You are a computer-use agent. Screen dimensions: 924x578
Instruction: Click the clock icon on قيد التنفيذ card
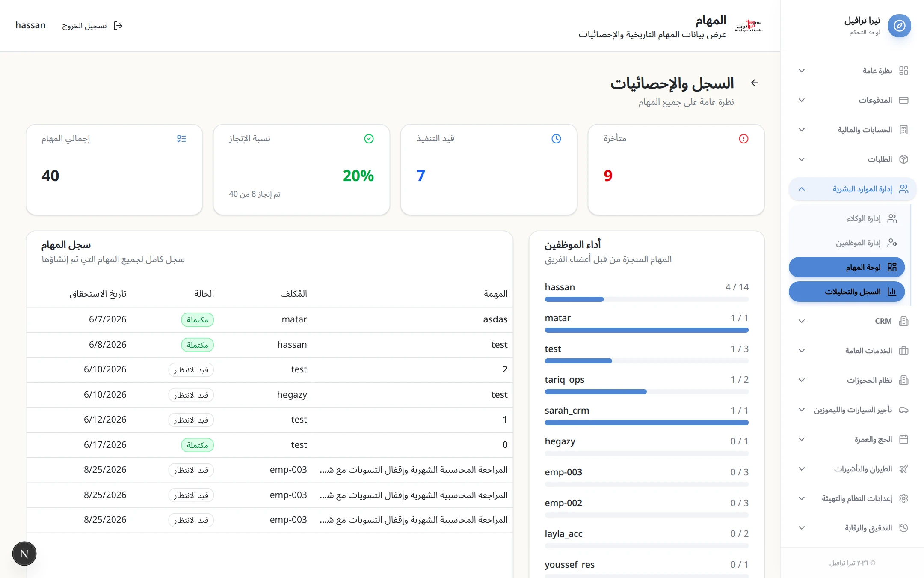556,139
